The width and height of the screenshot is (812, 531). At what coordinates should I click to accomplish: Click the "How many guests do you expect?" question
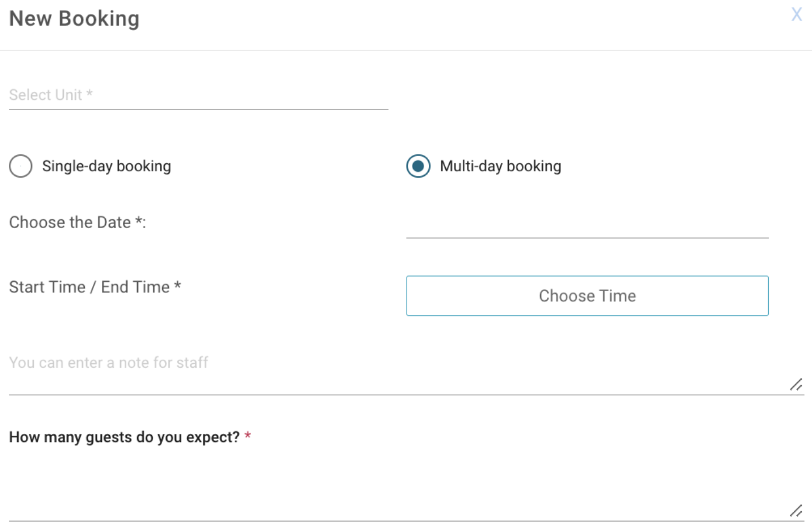tap(124, 437)
